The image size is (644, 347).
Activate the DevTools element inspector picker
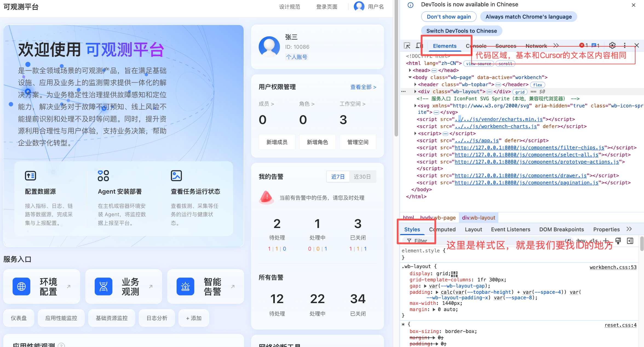click(407, 45)
